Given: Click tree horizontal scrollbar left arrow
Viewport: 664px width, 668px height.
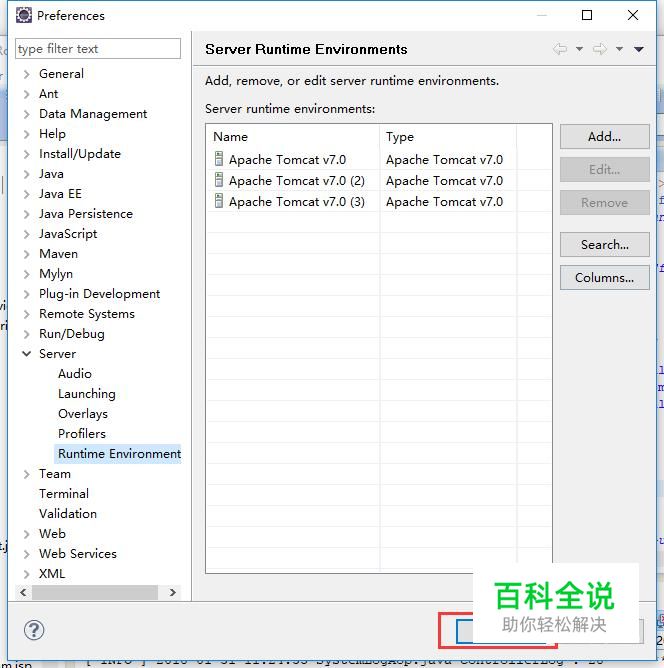Looking at the screenshot, I should tap(23, 592).
